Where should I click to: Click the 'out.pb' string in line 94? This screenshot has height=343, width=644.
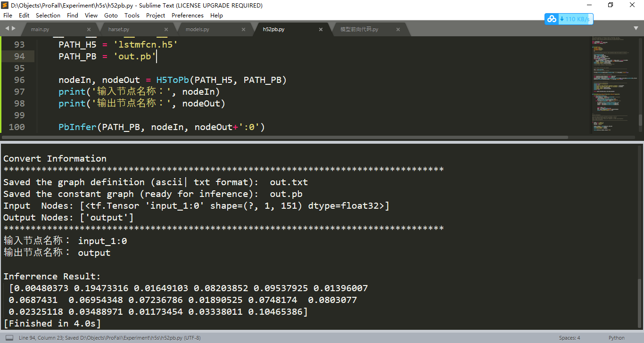tap(134, 57)
